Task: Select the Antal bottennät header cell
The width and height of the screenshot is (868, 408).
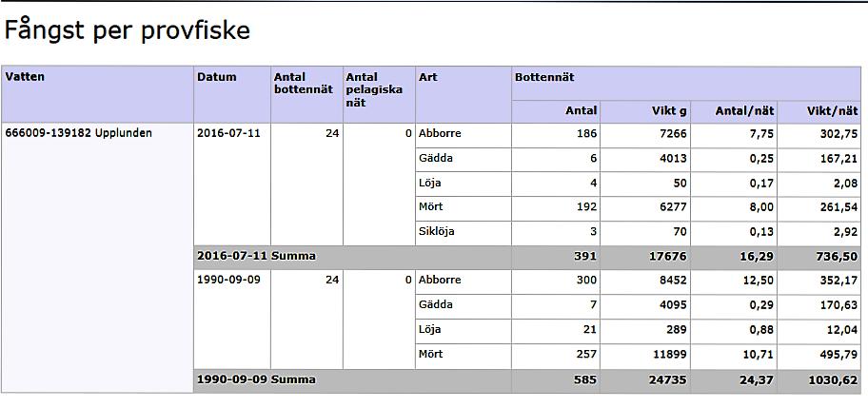Action: click(x=306, y=94)
